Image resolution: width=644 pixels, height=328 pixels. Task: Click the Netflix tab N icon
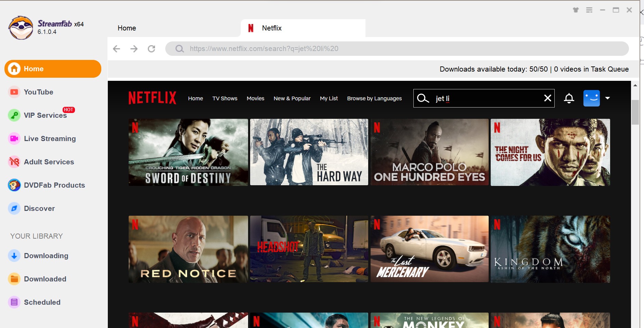(251, 28)
